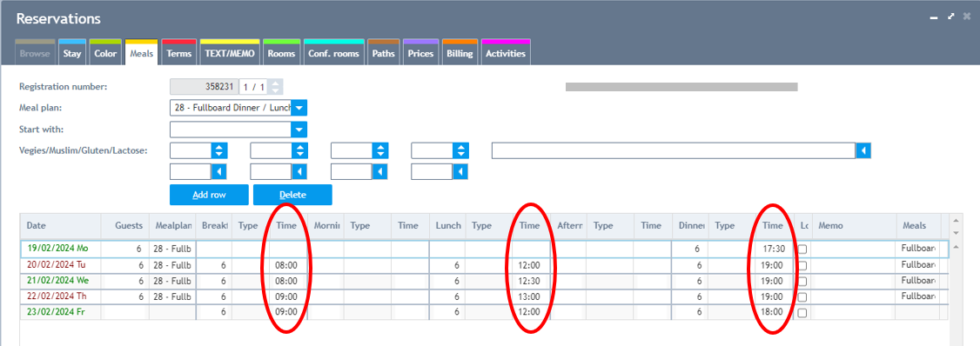This screenshot has height=346, width=980.
Task: Click the lookup arrow below the Gluten spinner
Action: (380, 171)
